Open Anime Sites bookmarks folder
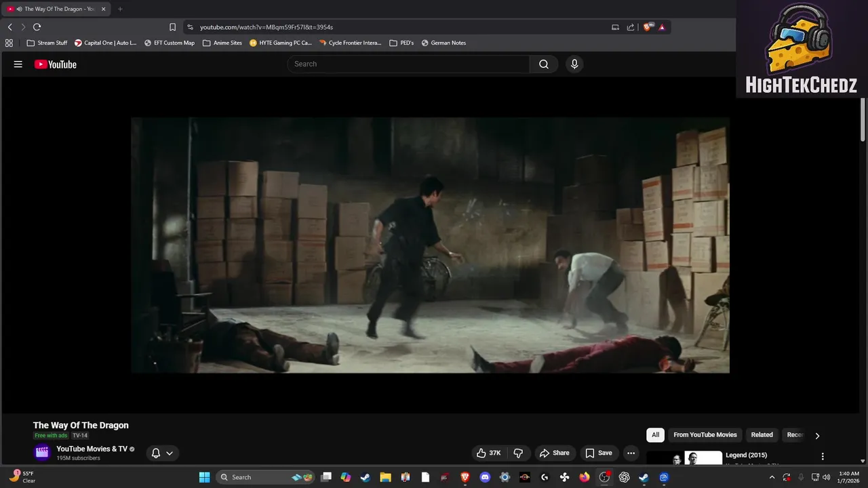 click(222, 43)
